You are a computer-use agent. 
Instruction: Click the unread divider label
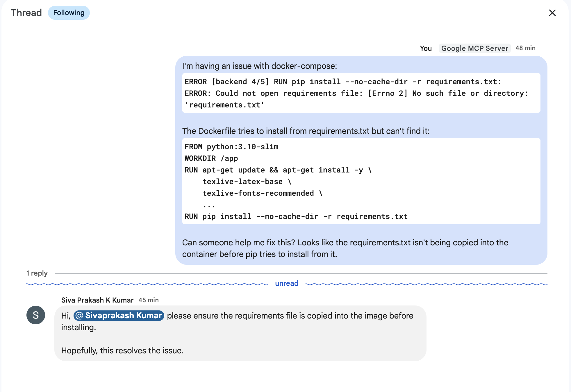pos(287,283)
